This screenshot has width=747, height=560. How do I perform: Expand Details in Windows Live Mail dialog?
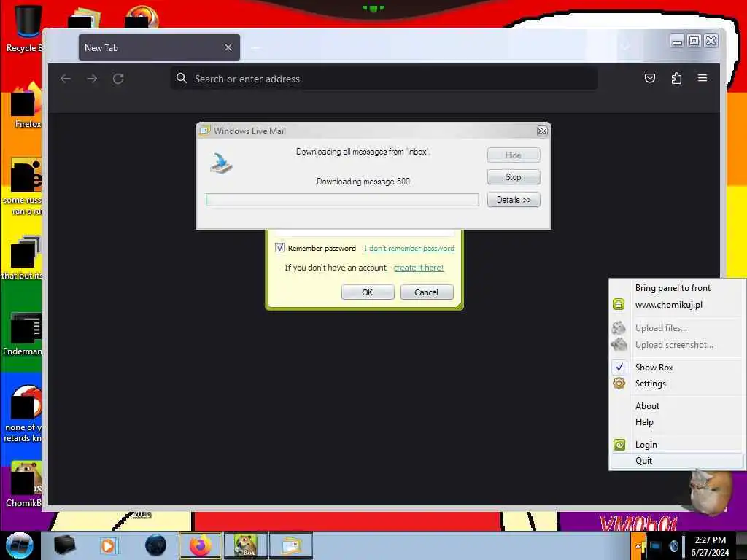[513, 200]
